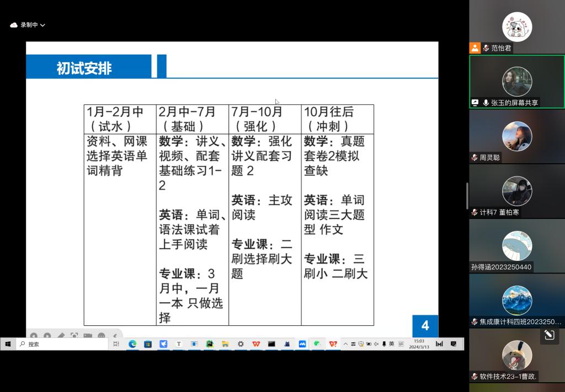Viewport: 565px width, 392px height.
Task: Select 张玉's screen sharing tile
Action: tap(517, 82)
